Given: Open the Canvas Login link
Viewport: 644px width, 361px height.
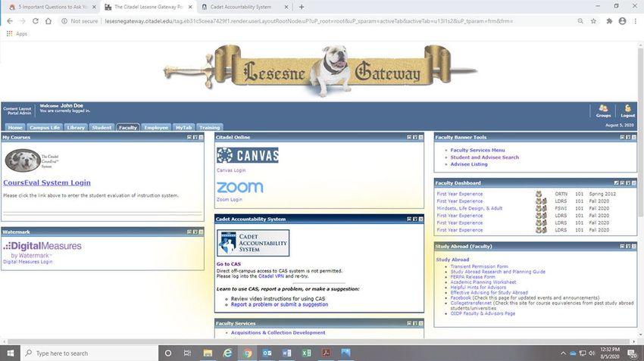Looking at the screenshot, I should 231,170.
